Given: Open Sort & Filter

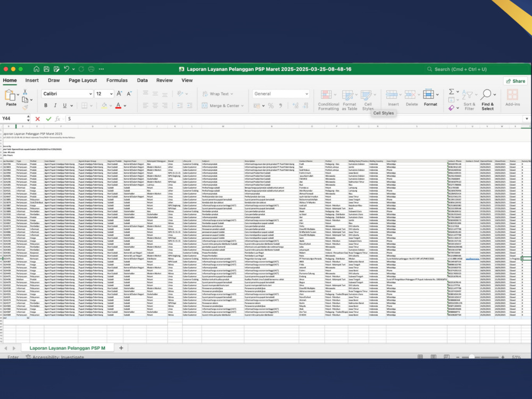Looking at the screenshot, I should pyautogui.click(x=469, y=100).
